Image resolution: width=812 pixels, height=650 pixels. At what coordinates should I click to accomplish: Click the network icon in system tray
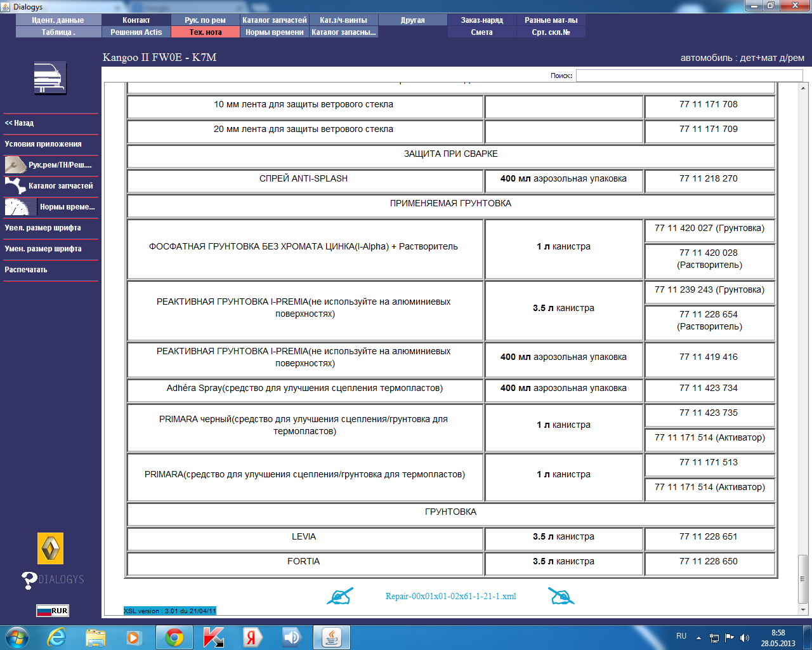tap(714, 637)
